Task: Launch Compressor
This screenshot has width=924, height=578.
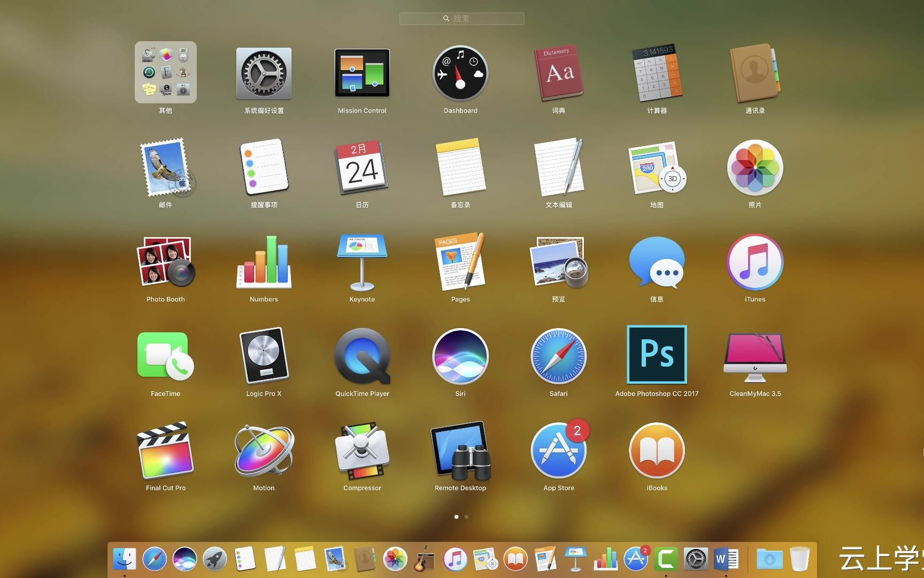Action: (362, 451)
